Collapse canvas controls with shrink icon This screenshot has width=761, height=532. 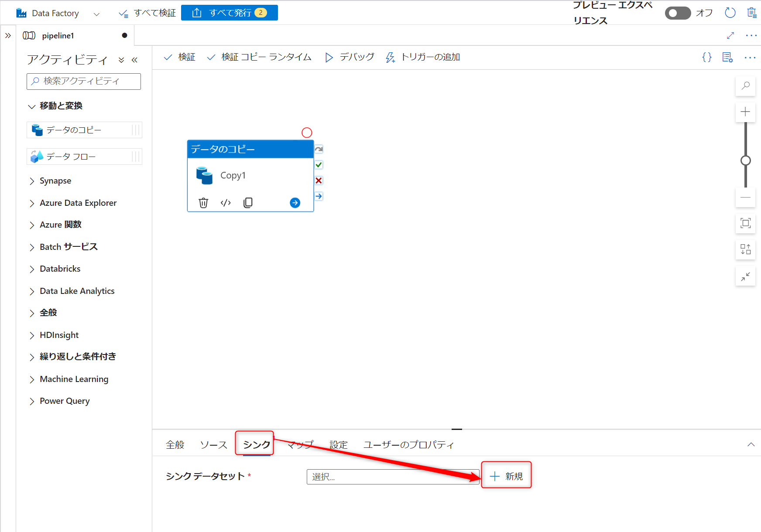746,276
